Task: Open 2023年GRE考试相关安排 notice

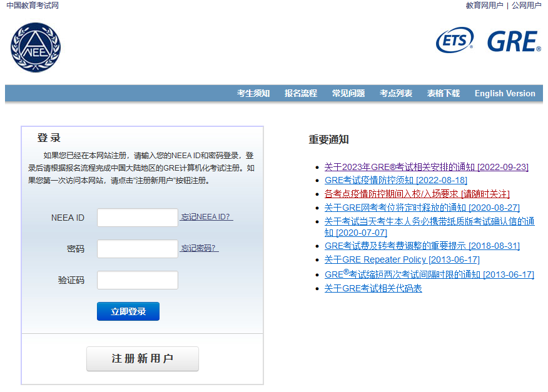Action: coord(426,167)
